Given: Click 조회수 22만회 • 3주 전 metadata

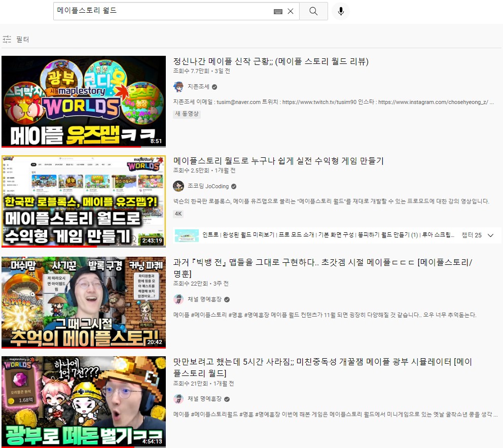Looking at the screenshot, I should coord(201,284).
